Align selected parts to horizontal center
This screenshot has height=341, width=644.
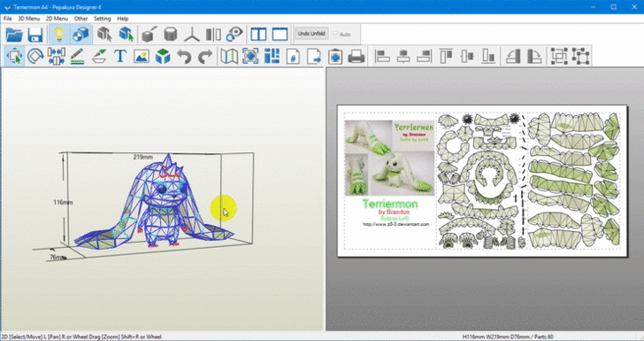tap(403, 57)
